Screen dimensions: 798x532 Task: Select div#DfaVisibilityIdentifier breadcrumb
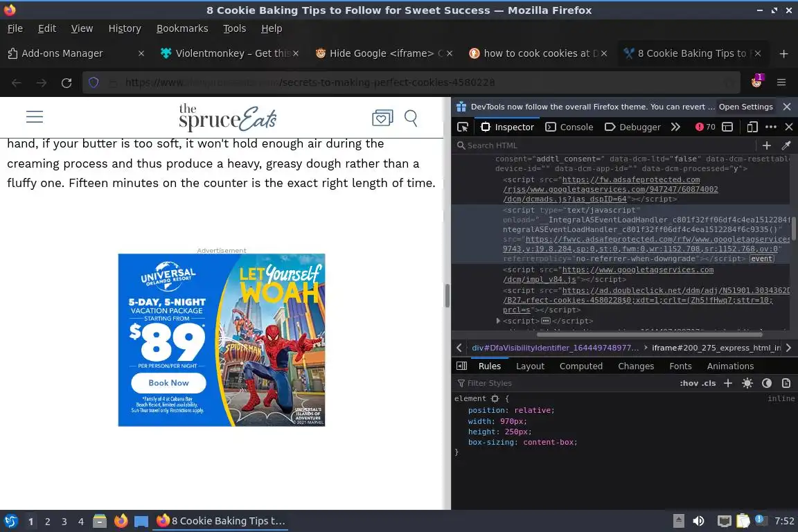(556, 348)
